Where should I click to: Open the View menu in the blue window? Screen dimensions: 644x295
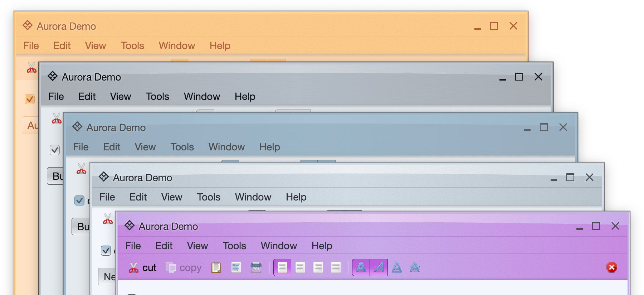pyautogui.click(x=145, y=147)
